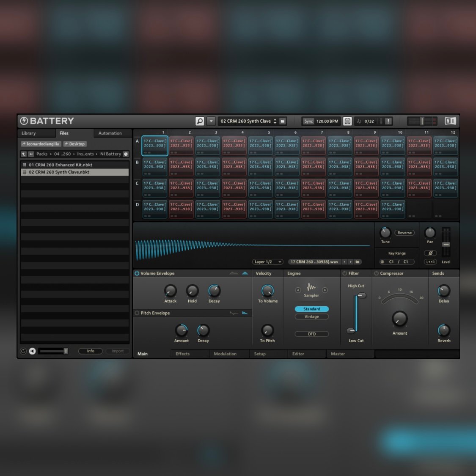Click the Info button in browser
Viewport: 476px width, 476px height.
[91, 351]
